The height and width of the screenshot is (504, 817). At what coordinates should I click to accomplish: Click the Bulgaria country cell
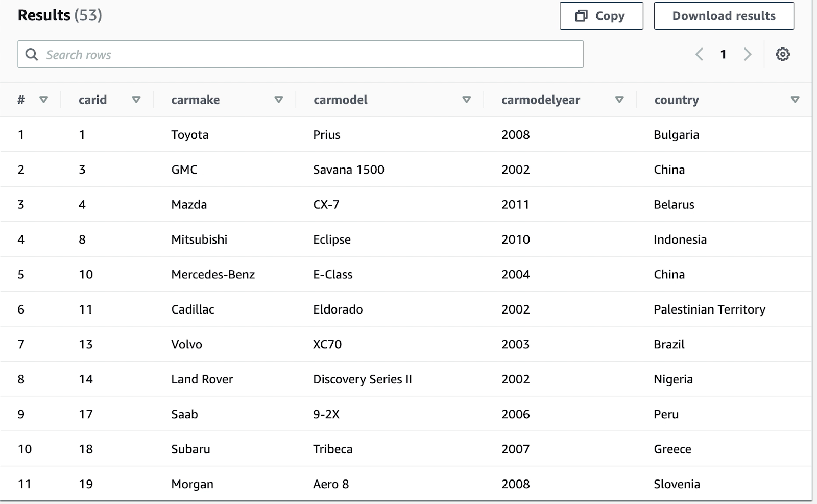pos(677,135)
